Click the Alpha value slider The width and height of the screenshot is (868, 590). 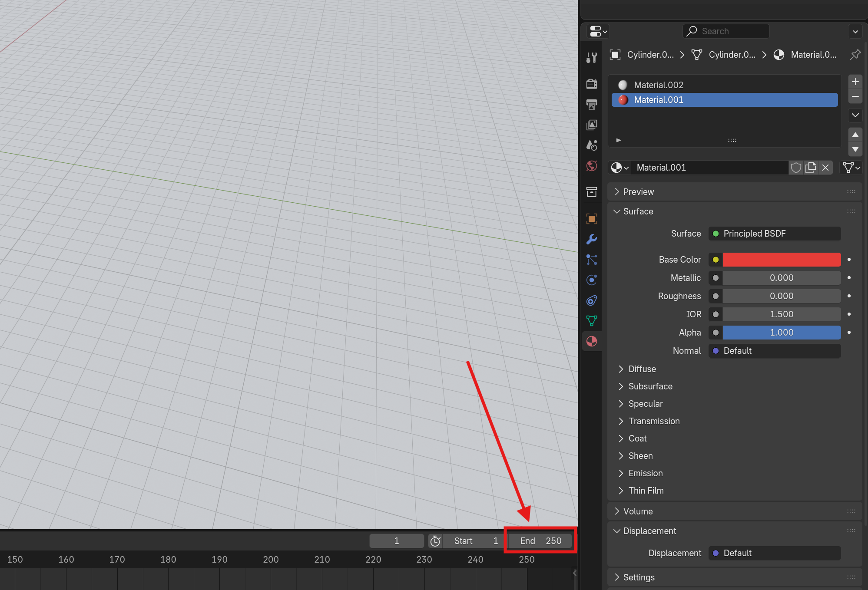[782, 333]
